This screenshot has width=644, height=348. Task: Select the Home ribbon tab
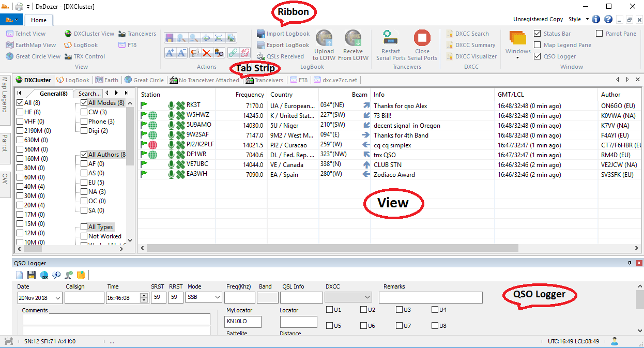click(x=39, y=20)
